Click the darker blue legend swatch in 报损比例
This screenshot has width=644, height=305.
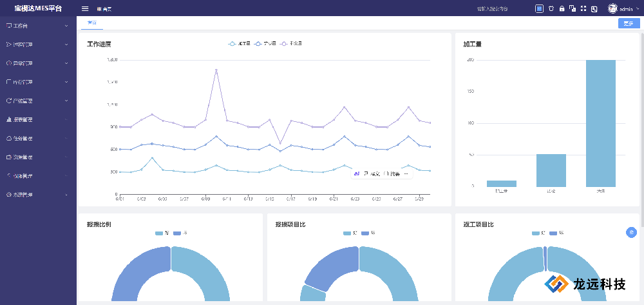point(177,233)
